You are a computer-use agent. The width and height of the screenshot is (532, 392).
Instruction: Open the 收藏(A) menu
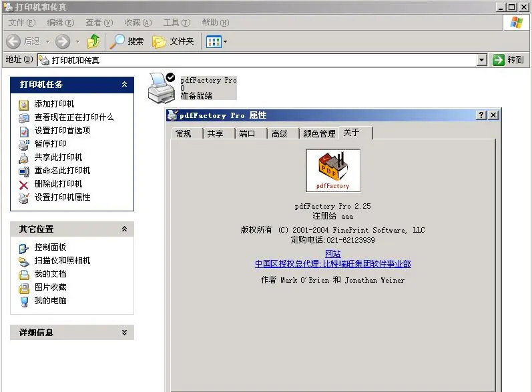(138, 23)
